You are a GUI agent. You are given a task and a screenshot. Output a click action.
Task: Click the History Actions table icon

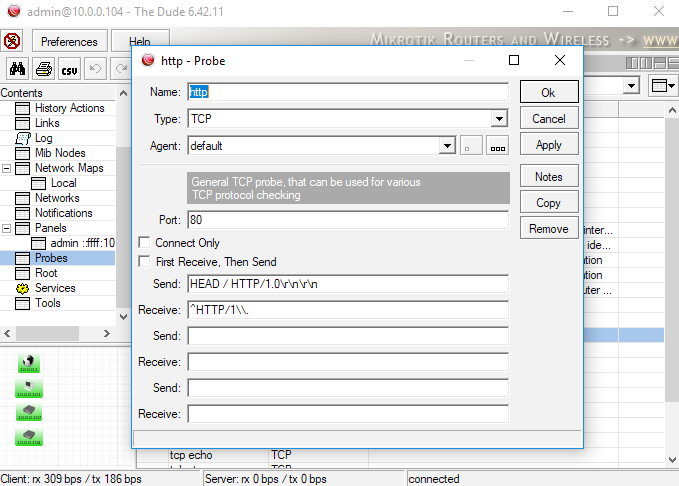[23, 108]
